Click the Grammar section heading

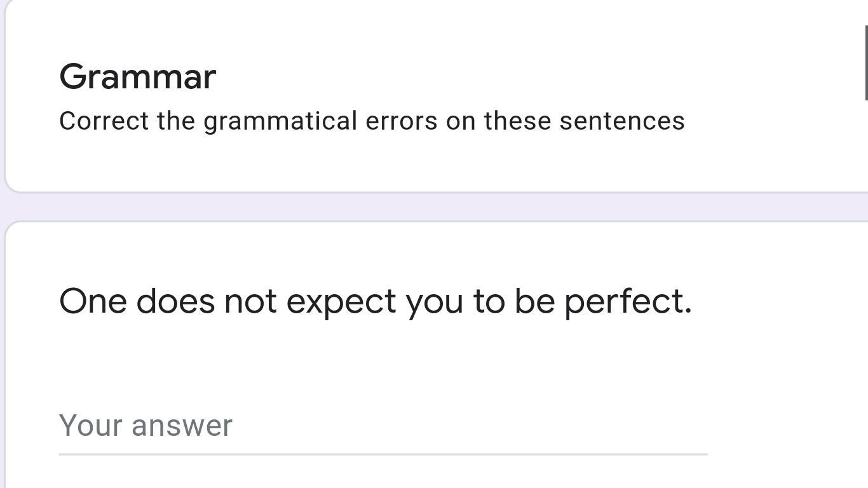pos(138,77)
